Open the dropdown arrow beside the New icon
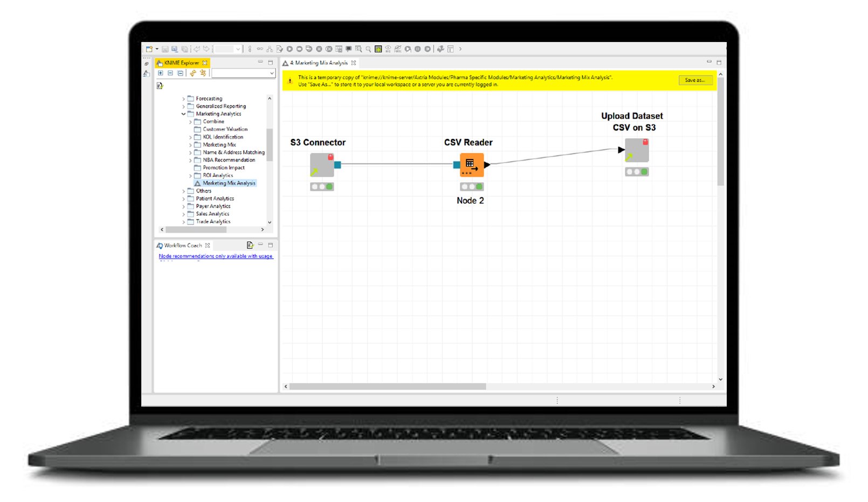The height and width of the screenshot is (502, 868). (x=157, y=49)
